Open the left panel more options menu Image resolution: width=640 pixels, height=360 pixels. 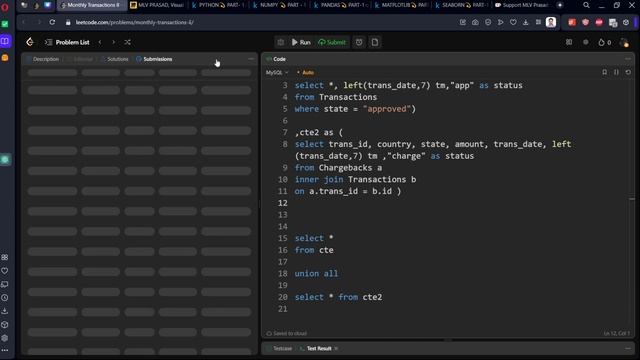[x=251, y=59]
